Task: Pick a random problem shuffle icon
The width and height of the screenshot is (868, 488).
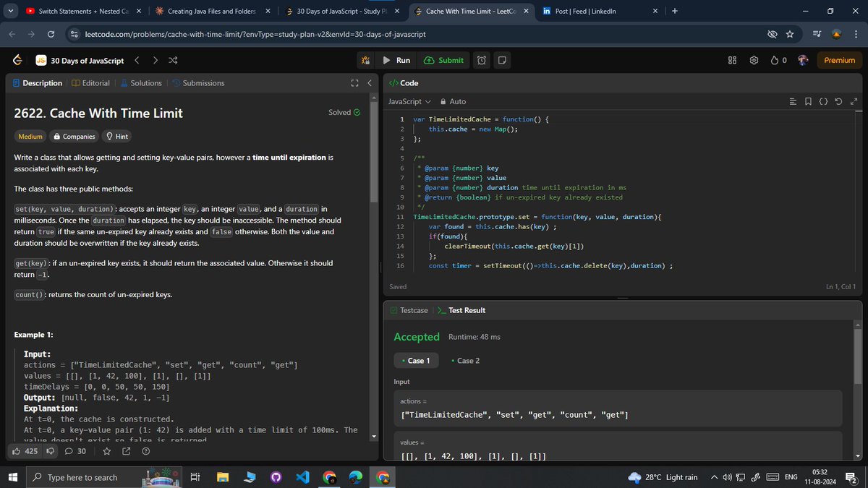Action: [x=173, y=61]
